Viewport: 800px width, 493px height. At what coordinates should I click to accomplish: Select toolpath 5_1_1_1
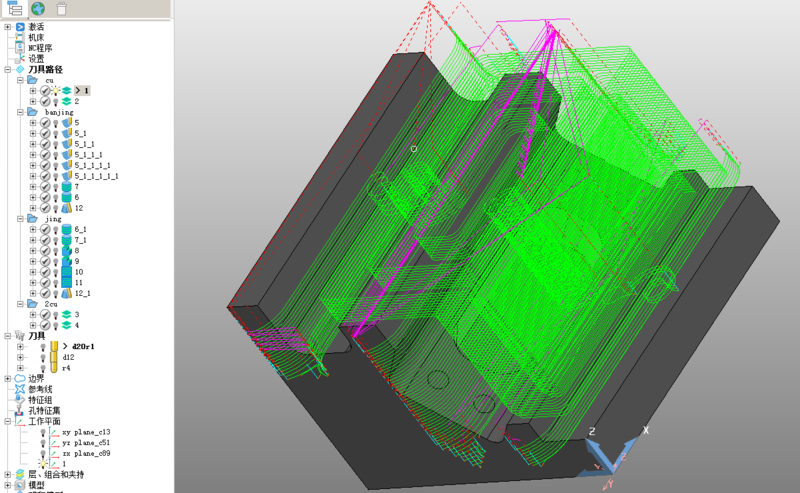point(88,155)
